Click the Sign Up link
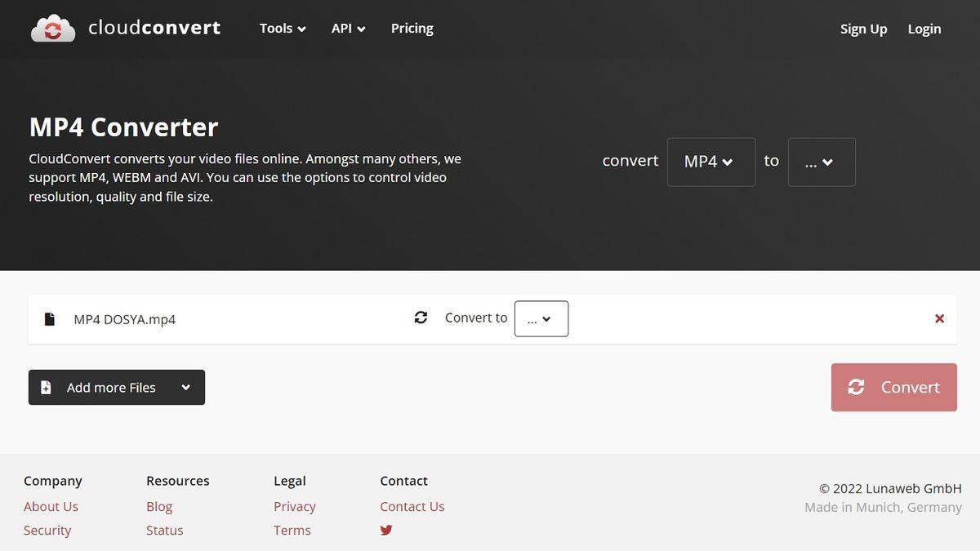980x551 pixels. 863,29
